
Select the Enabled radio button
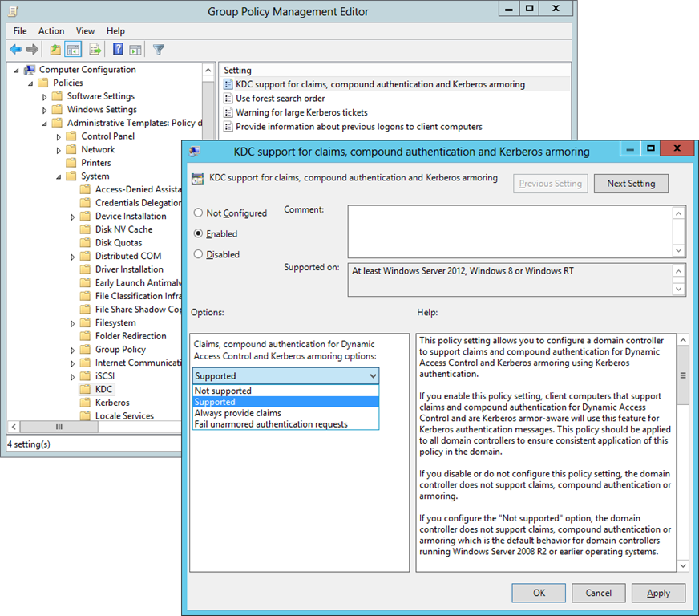pos(198,234)
